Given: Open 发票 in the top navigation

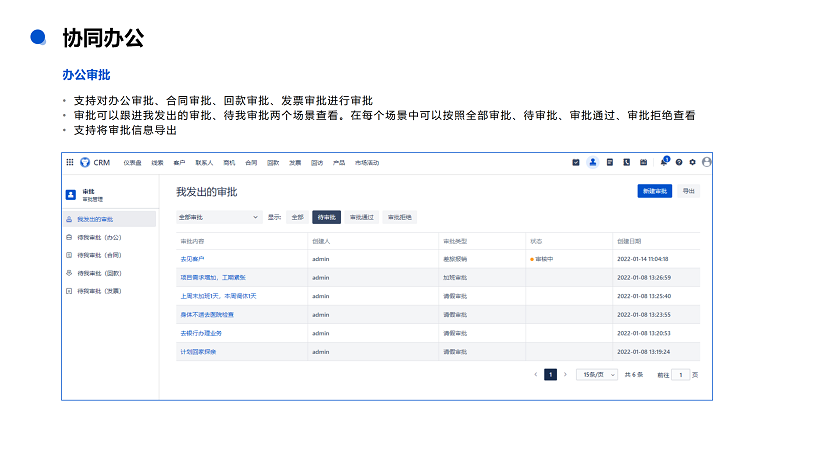Looking at the screenshot, I should tap(295, 163).
